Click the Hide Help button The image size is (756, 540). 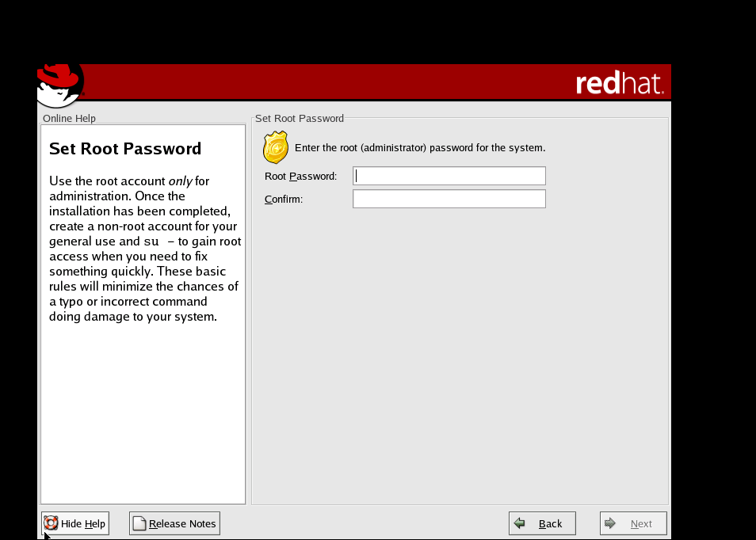click(x=75, y=523)
